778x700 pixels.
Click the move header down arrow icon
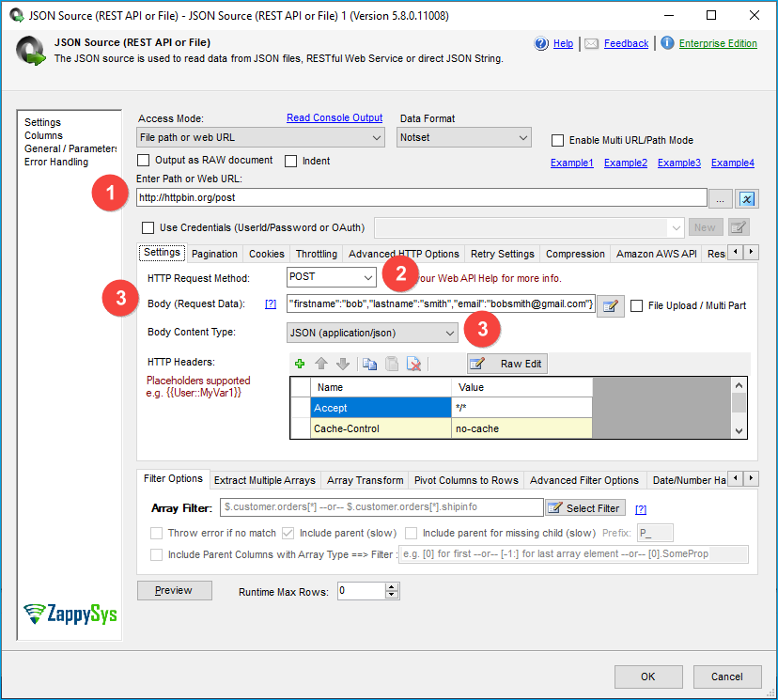click(x=342, y=364)
